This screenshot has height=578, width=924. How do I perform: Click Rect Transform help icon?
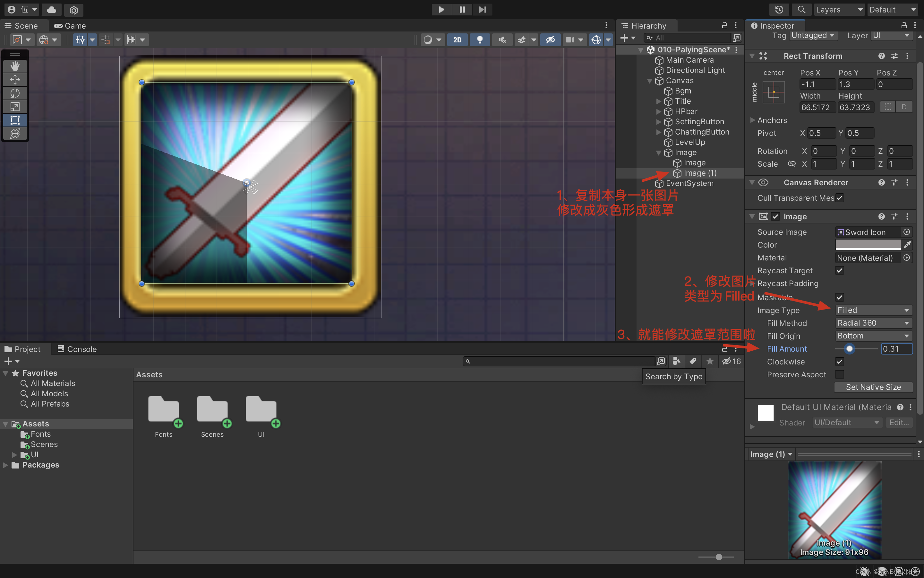tap(881, 56)
